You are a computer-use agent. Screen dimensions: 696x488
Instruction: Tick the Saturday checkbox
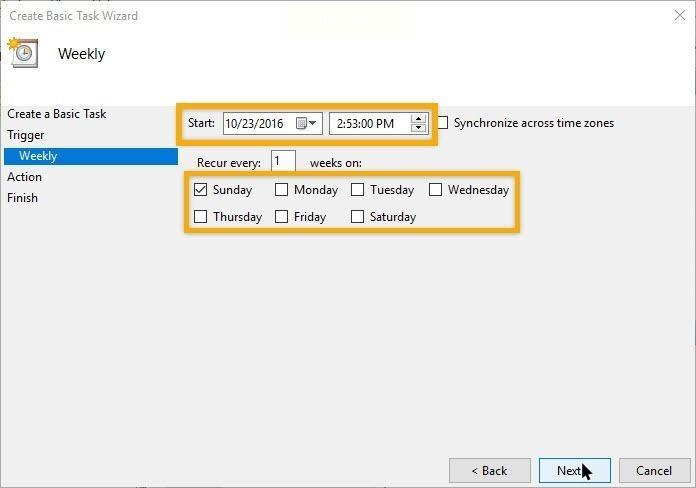click(357, 217)
